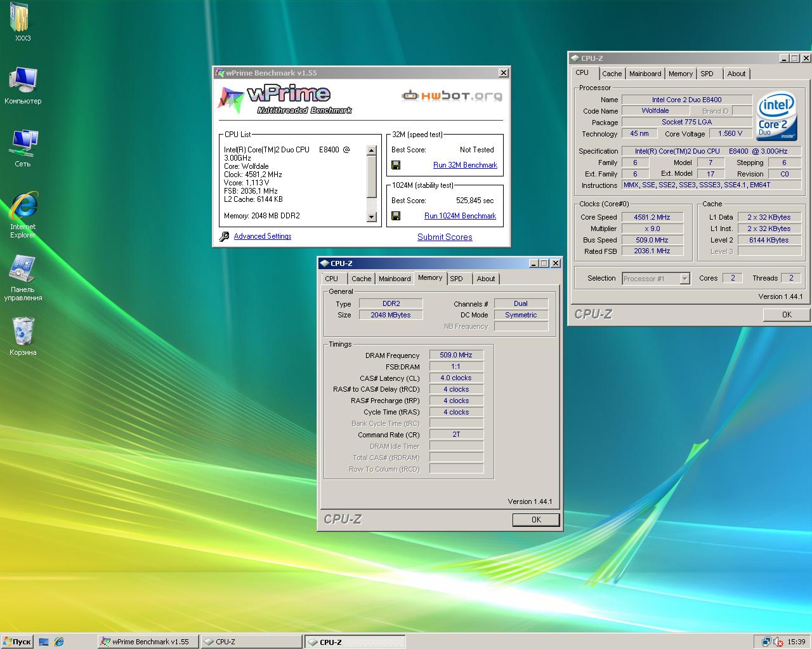Click the Bus Speed 509.0 MHz value
Image resolution: width=812 pixels, height=650 pixels.
pos(652,240)
